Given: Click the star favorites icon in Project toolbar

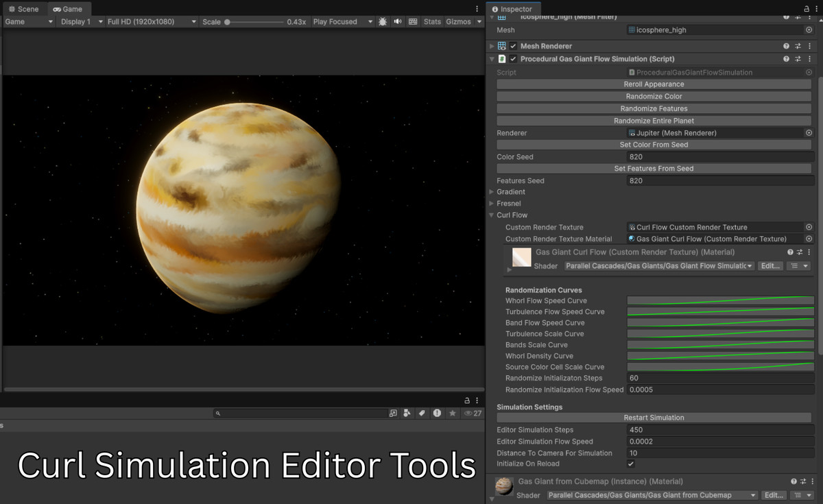Looking at the screenshot, I should click(x=453, y=413).
